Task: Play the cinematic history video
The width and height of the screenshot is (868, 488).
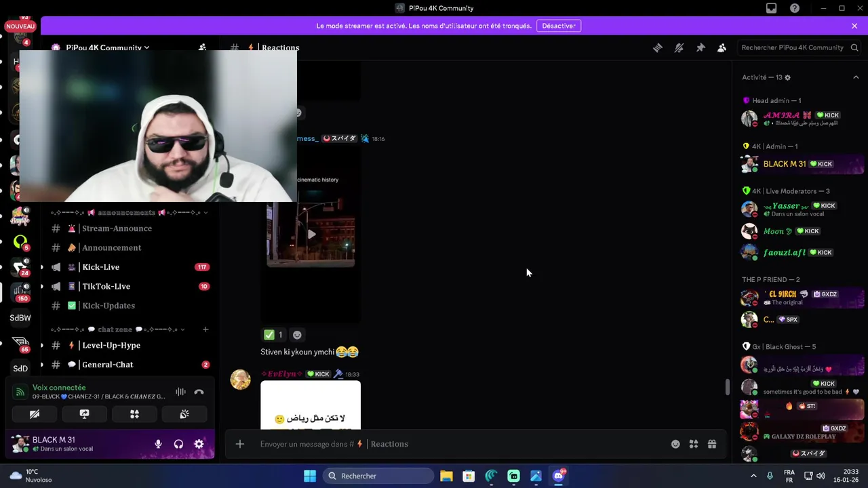Action: (x=311, y=234)
